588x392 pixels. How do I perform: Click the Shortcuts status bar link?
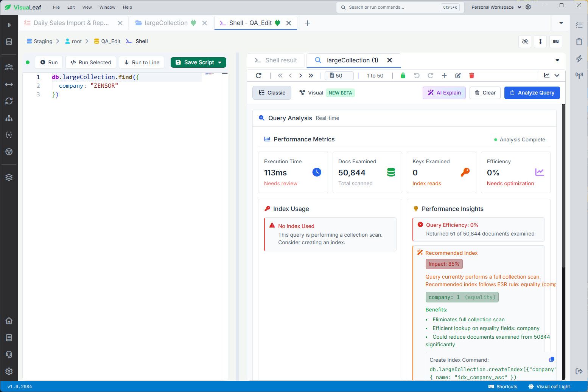[503, 386]
